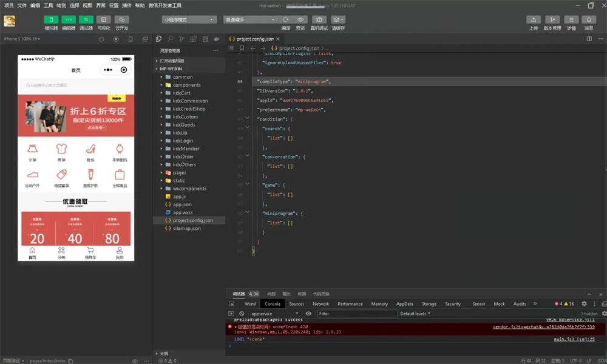Switch to the Network tab
The height and width of the screenshot is (364, 607).
point(320,304)
